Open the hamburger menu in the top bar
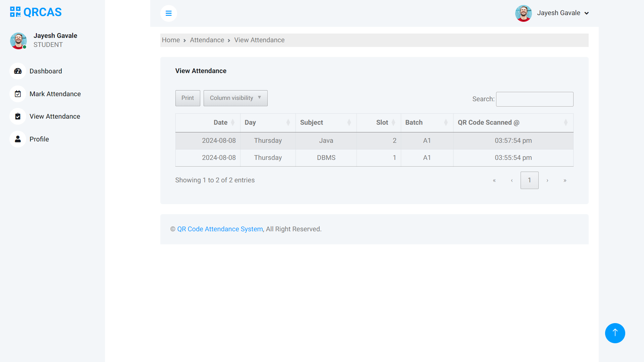The image size is (644, 362). 169,13
